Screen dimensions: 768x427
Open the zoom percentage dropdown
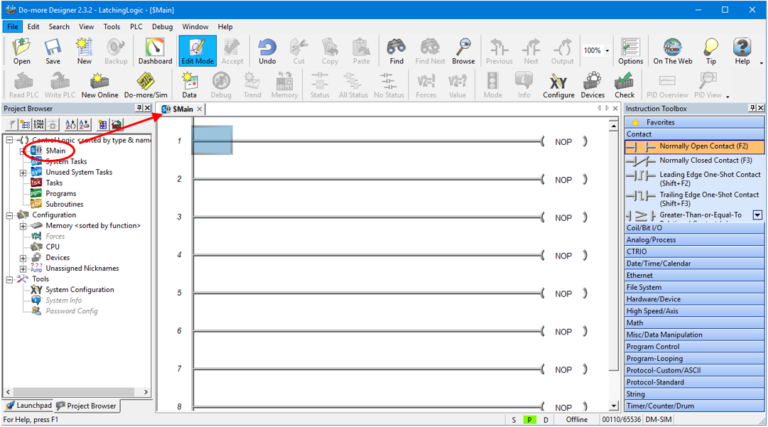607,50
